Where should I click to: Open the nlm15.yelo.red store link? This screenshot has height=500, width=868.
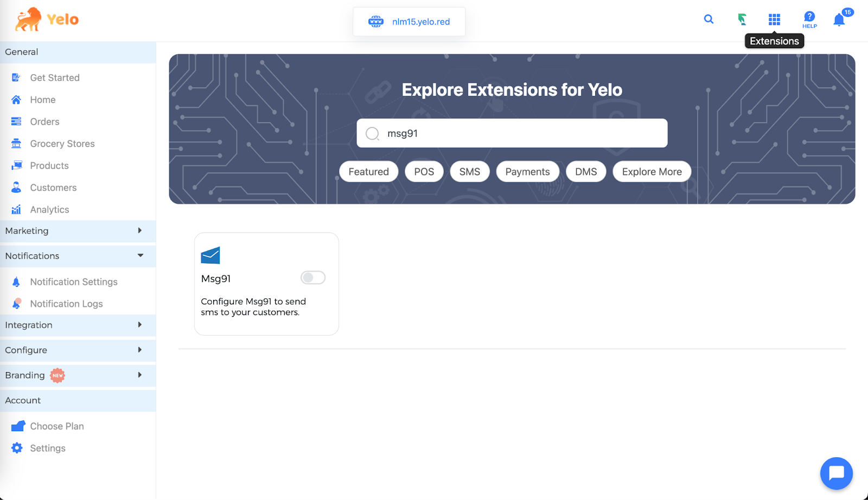click(421, 22)
